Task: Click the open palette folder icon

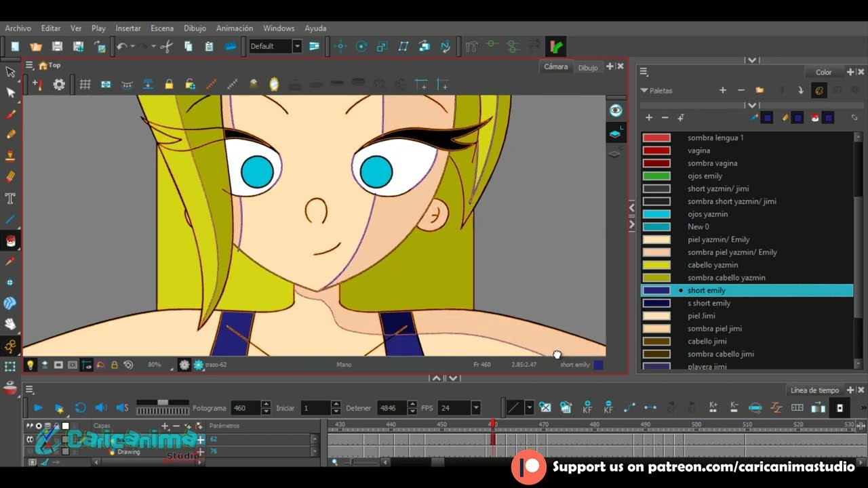Action: coord(759,90)
